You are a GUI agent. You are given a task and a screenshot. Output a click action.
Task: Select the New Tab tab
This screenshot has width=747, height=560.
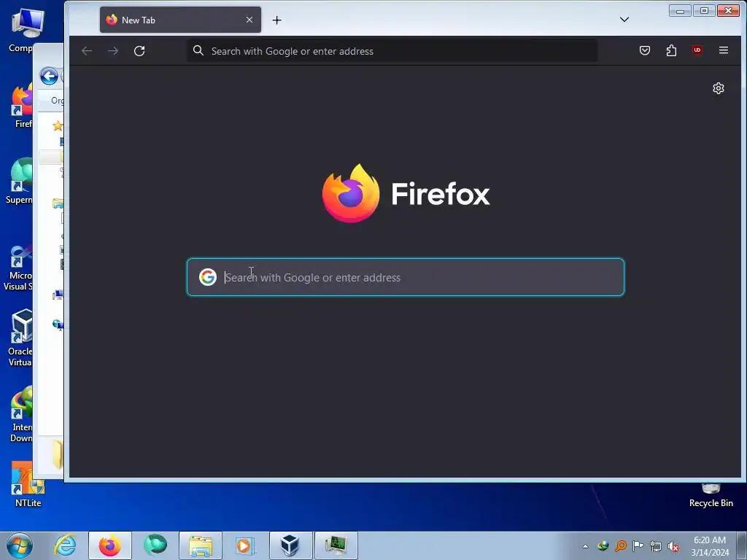point(181,20)
